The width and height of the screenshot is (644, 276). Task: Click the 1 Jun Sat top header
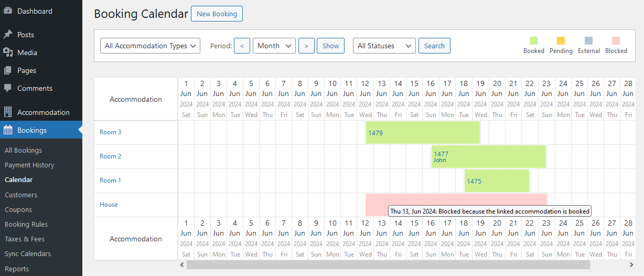tap(186, 99)
